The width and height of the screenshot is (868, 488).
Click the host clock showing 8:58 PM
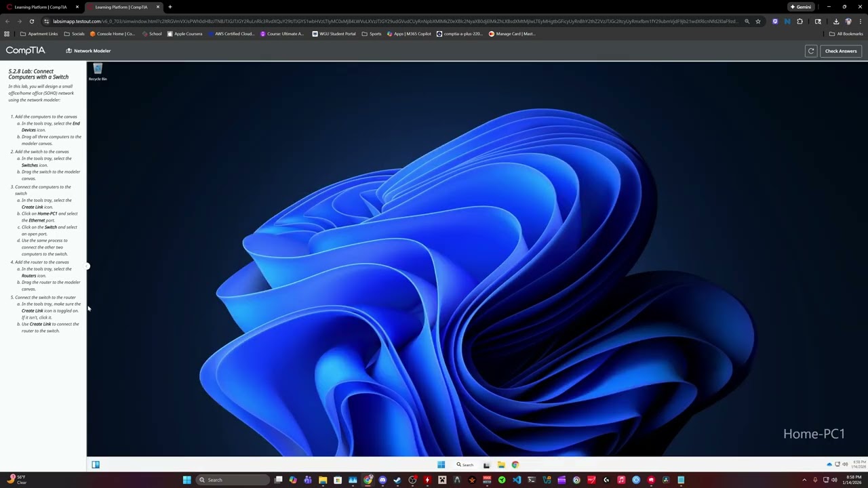pos(852,480)
